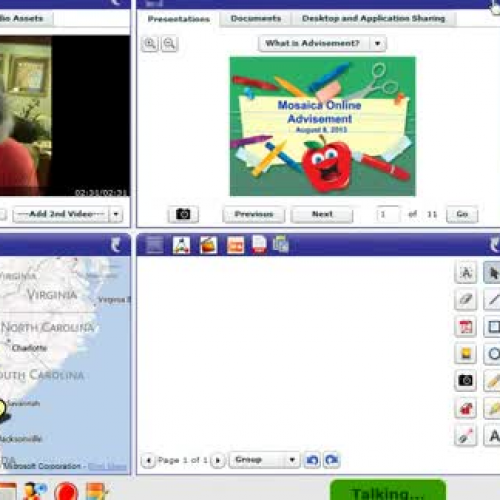Click the red PDF export whiteboard tool
Viewport: 500px width, 500px height.
pos(466,327)
